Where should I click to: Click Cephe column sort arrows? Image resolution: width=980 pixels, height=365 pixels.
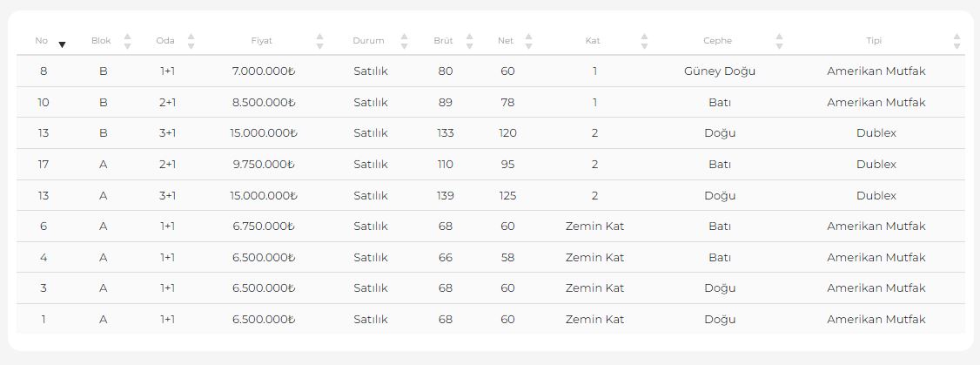tap(779, 41)
